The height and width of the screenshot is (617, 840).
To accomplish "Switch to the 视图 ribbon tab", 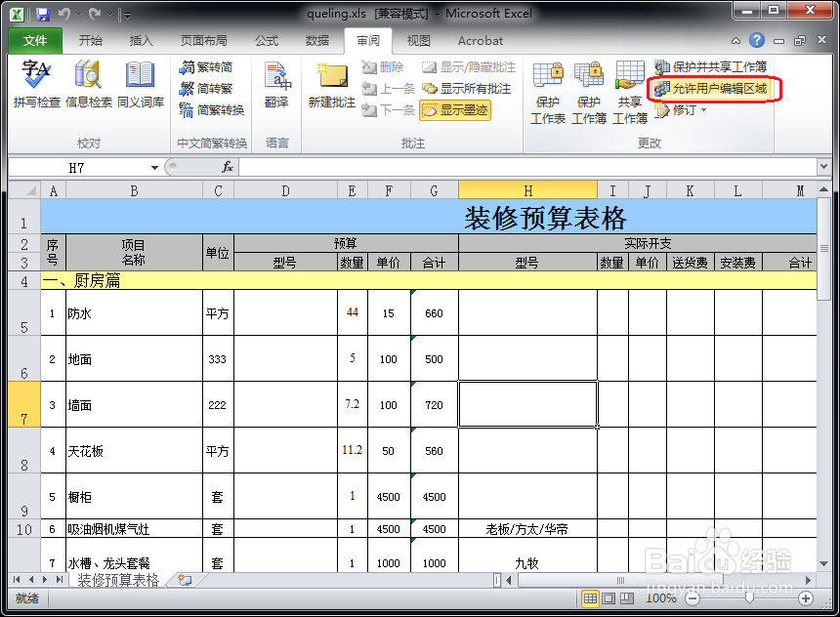I will 417,41.
